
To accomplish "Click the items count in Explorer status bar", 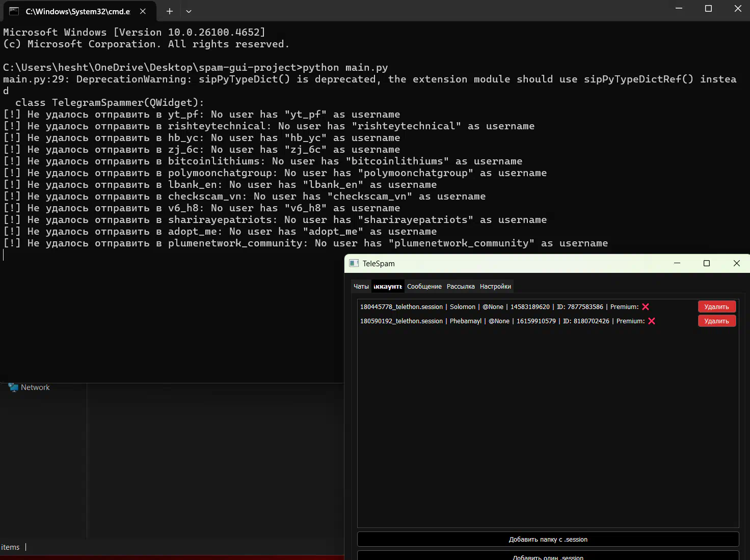I will point(10,547).
